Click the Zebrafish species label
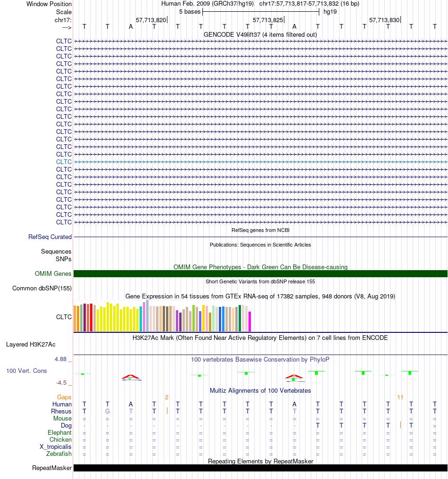 click(58, 454)
